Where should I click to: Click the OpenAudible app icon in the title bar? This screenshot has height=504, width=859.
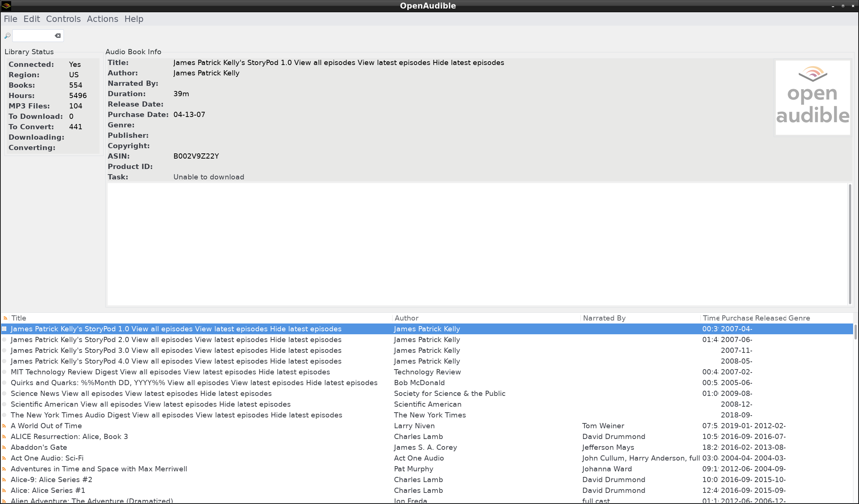tap(6, 6)
